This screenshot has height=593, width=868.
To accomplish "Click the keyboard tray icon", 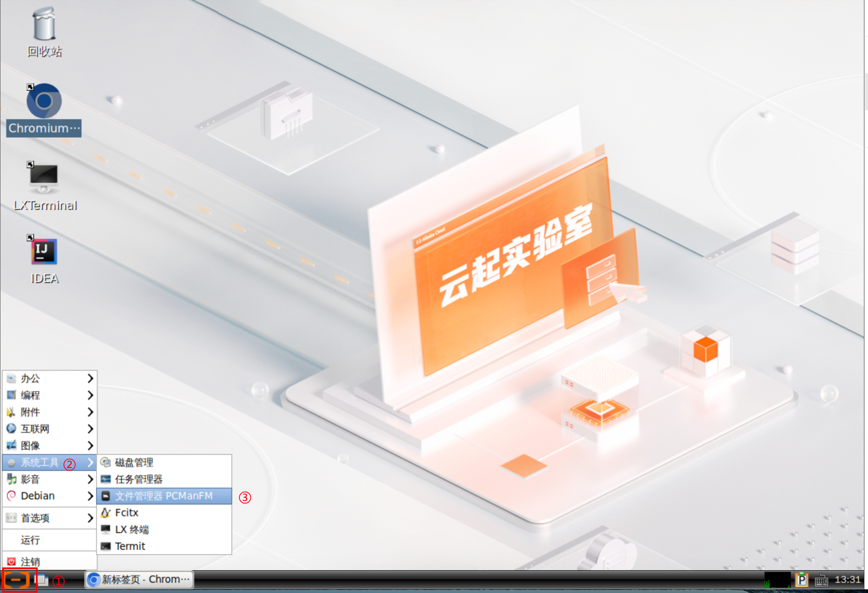I will coord(821,580).
